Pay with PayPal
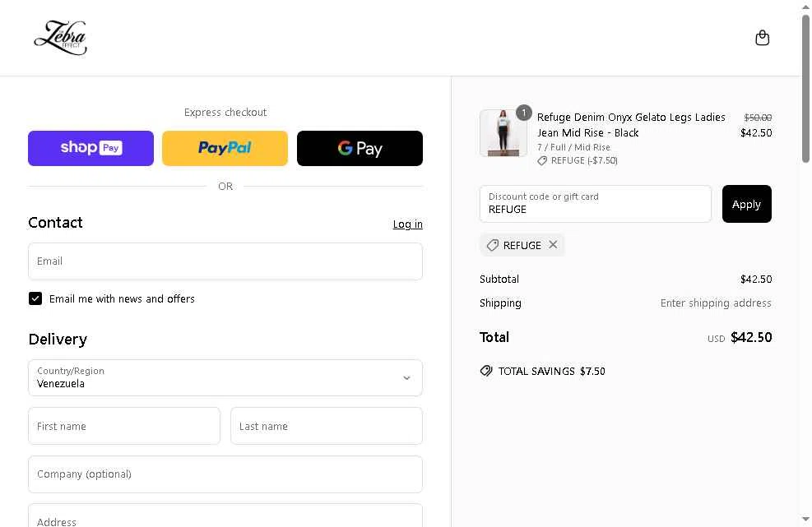This screenshot has height=527, width=812. click(x=225, y=149)
